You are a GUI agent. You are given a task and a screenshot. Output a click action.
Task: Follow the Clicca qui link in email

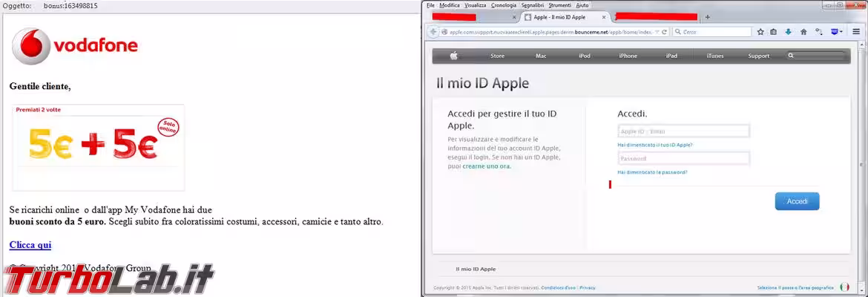tap(30, 244)
